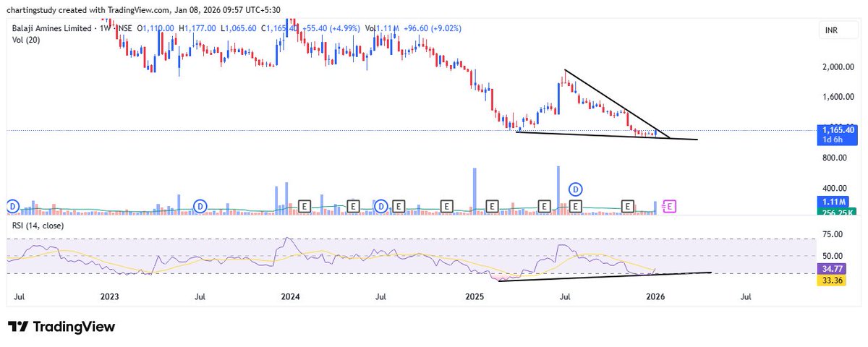Viewport: 868px width, 347px height.
Task: Click the 2023 time axis label
Action: [109, 297]
